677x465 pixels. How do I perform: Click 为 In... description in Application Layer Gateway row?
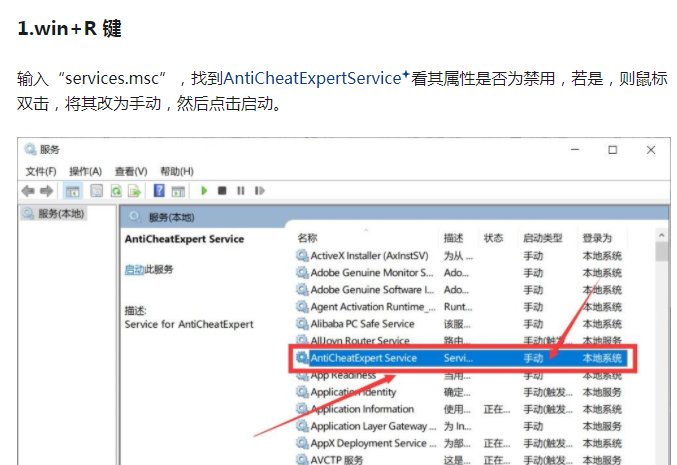(457, 426)
